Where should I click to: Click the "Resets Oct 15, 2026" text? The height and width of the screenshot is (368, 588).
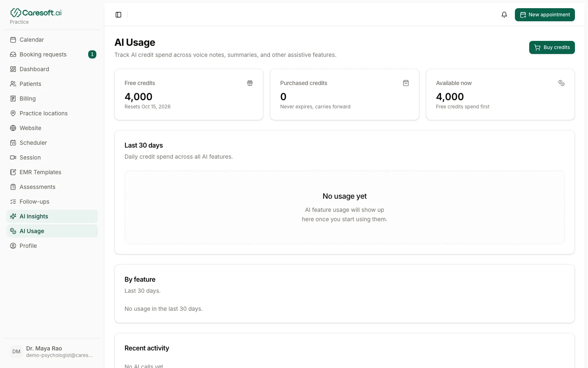click(147, 107)
